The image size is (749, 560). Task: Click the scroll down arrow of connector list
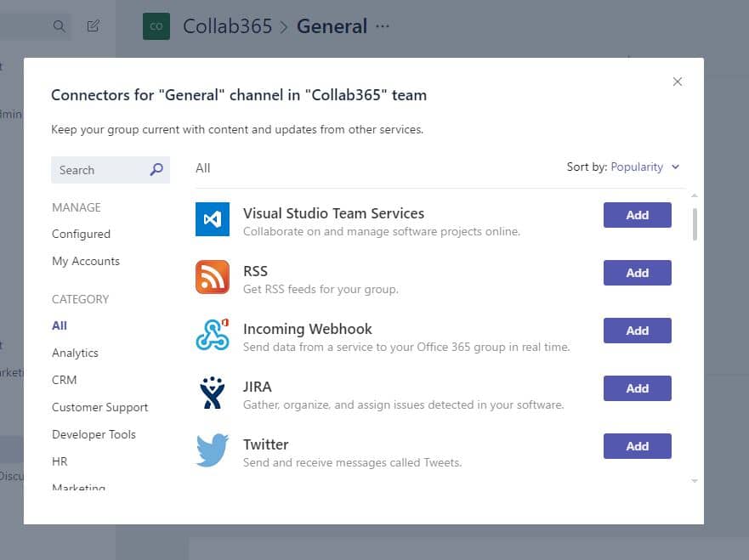click(695, 481)
